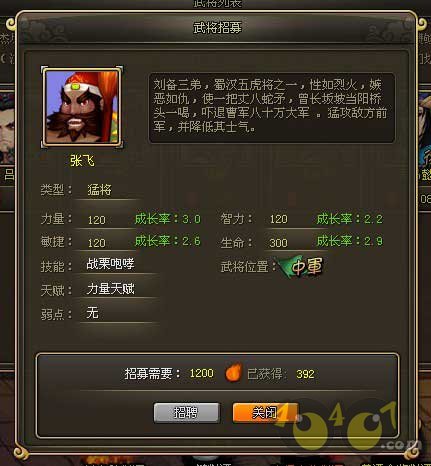Click the 张飞 name label
Screen dimensions: 431x466
click(x=82, y=161)
